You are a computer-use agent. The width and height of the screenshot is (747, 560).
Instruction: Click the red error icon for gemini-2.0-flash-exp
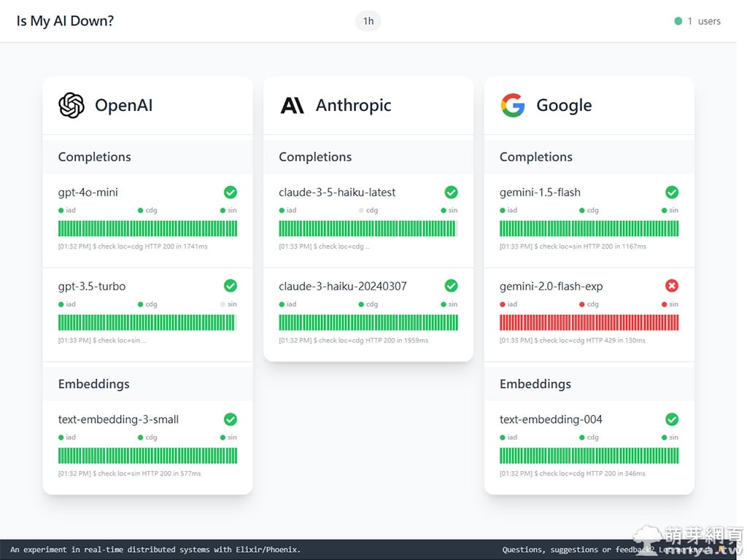[x=672, y=286]
